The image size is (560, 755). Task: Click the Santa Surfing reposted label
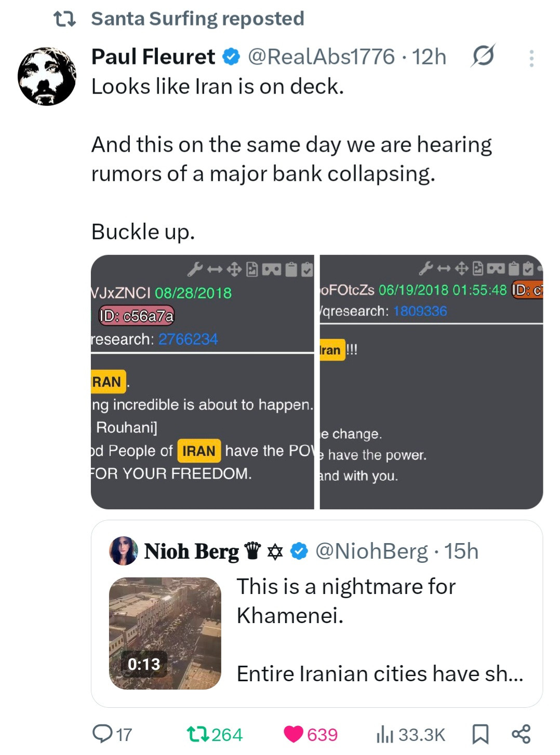197,19
